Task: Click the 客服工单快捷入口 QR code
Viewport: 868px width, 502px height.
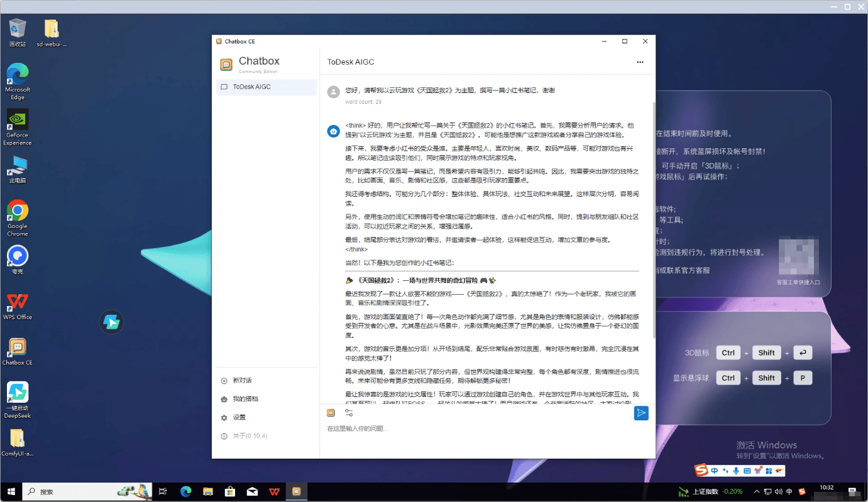Action: (798, 256)
